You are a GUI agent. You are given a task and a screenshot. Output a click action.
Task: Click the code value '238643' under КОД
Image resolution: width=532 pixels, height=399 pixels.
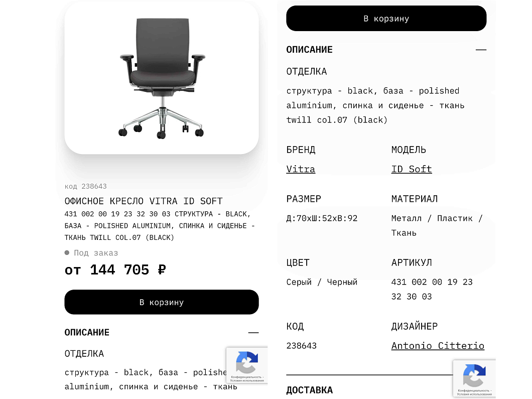(302, 346)
